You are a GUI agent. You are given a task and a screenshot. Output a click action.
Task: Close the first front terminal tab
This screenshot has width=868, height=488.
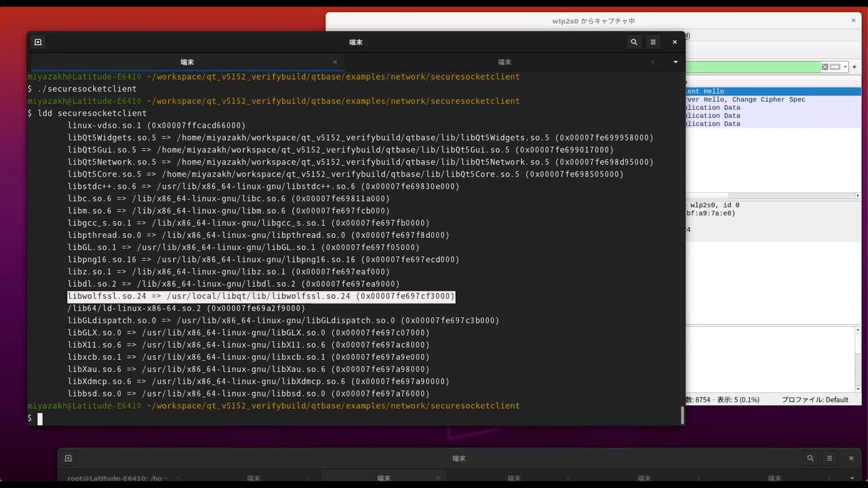point(334,62)
